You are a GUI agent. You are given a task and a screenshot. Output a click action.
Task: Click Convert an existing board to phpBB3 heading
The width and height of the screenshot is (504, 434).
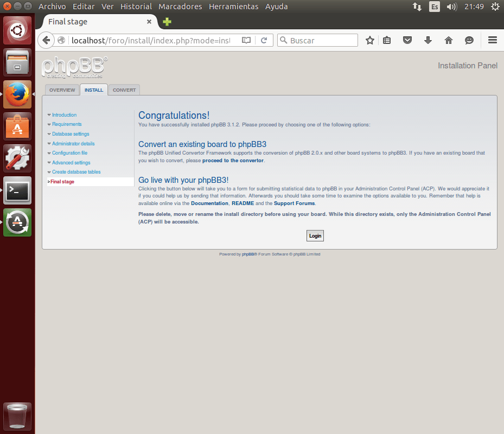click(x=202, y=144)
